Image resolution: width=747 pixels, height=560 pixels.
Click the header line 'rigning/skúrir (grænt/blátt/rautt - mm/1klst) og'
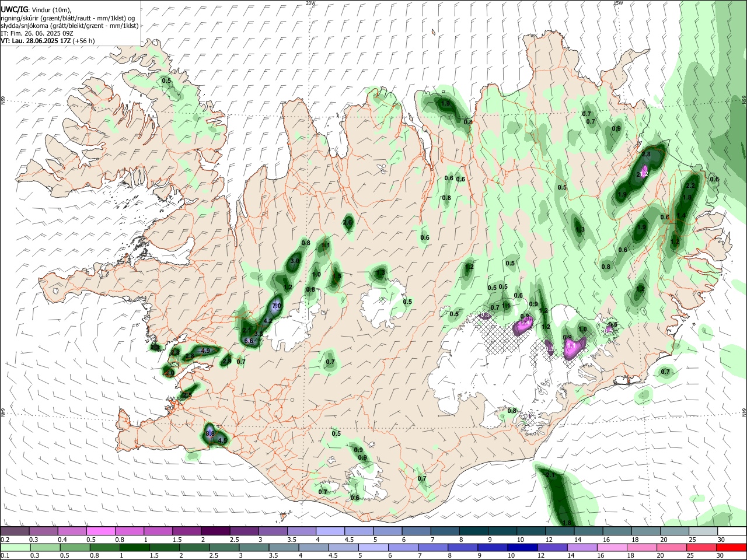click(68, 17)
